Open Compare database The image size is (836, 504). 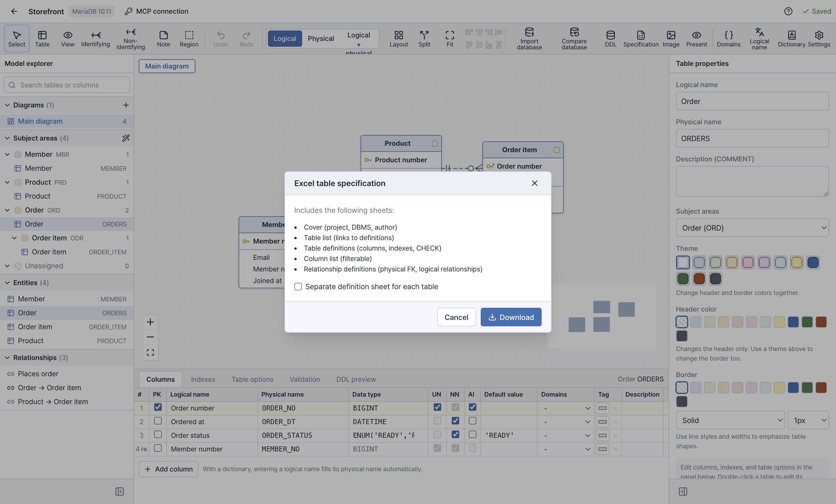pos(574,39)
